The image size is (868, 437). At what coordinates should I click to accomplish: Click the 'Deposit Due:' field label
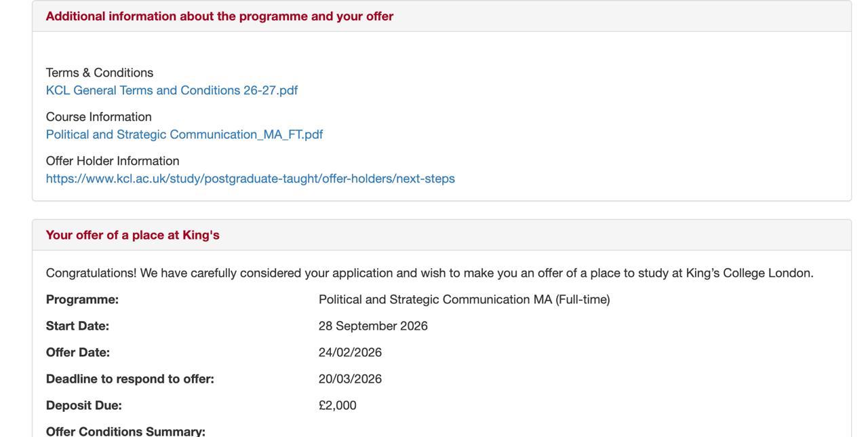tap(84, 405)
